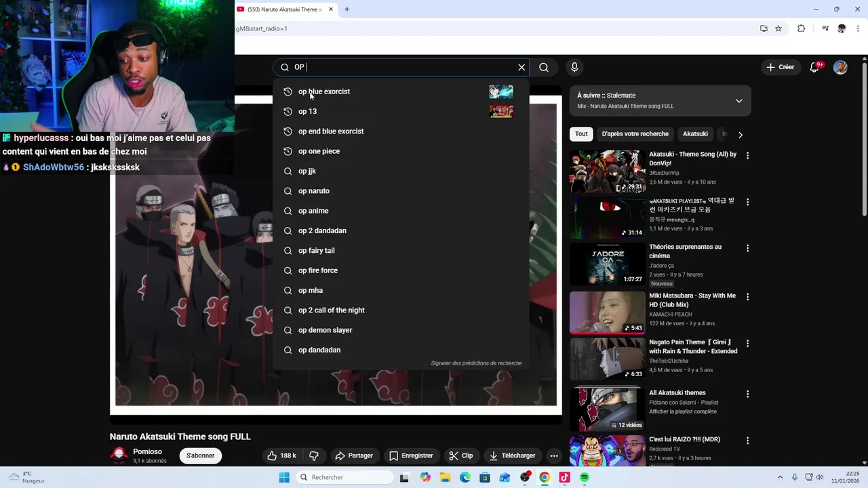Open 'Miki Matsubara - Stay With Me' thumbnail

coord(608,312)
